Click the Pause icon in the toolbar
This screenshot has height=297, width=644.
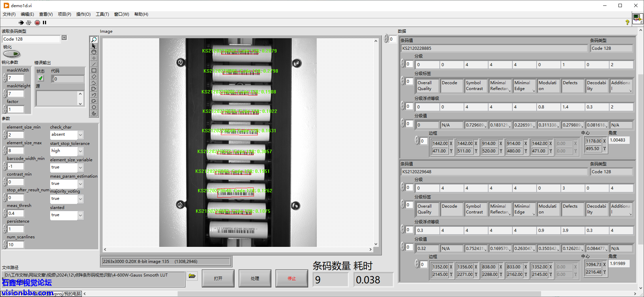44,23
